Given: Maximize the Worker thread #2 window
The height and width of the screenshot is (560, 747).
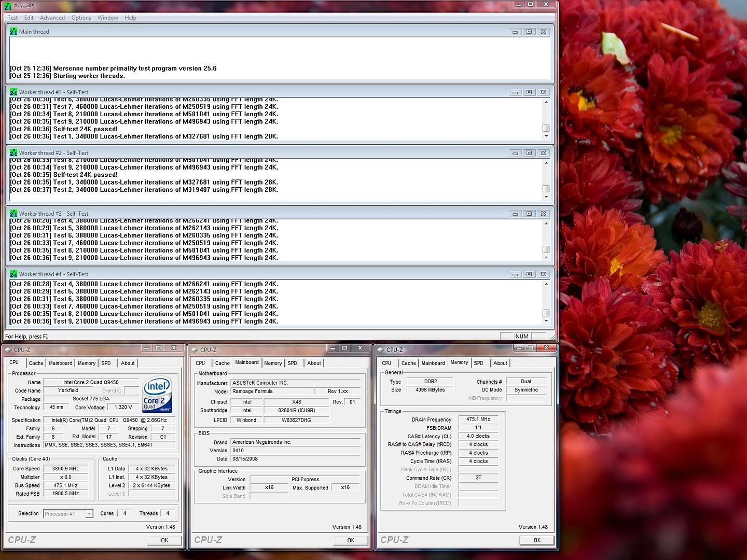Looking at the screenshot, I should (529, 153).
